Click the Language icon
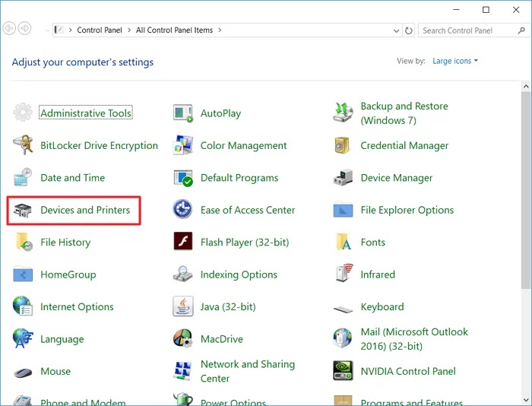This screenshot has width=532, height=406. point(23,338)
